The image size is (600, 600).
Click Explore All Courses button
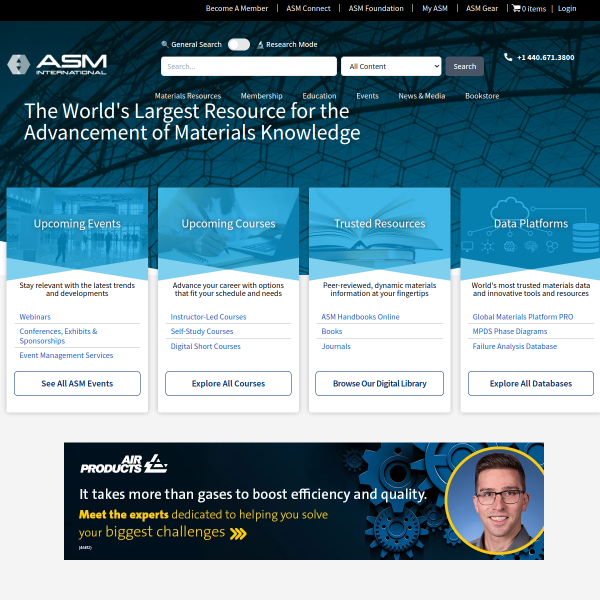pos(228,383)
